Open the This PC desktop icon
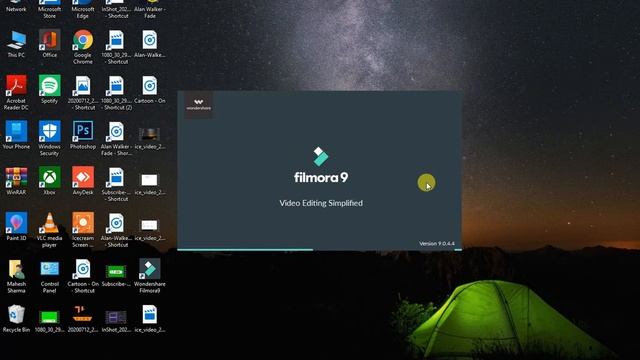The width and height of the screenshot is (640, 360). [16, 44]
